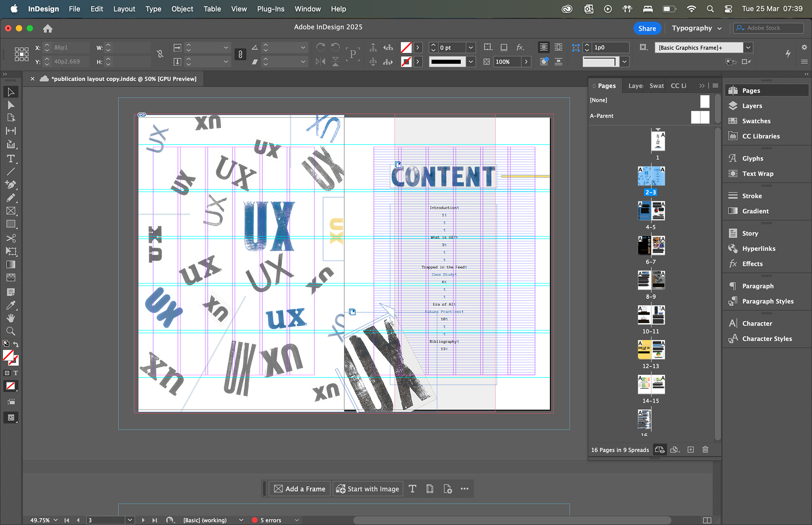812x525 pixels.
Task: Click the Share button
Action: (x=647, y=28)
